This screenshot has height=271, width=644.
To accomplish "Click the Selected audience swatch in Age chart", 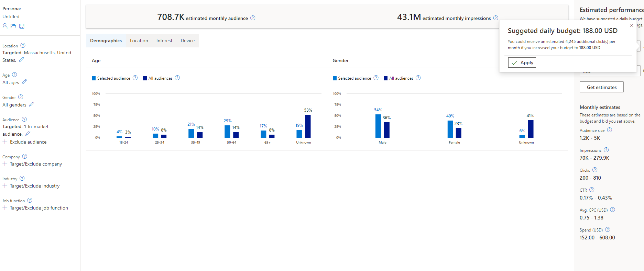I will [x=94, y=78].
